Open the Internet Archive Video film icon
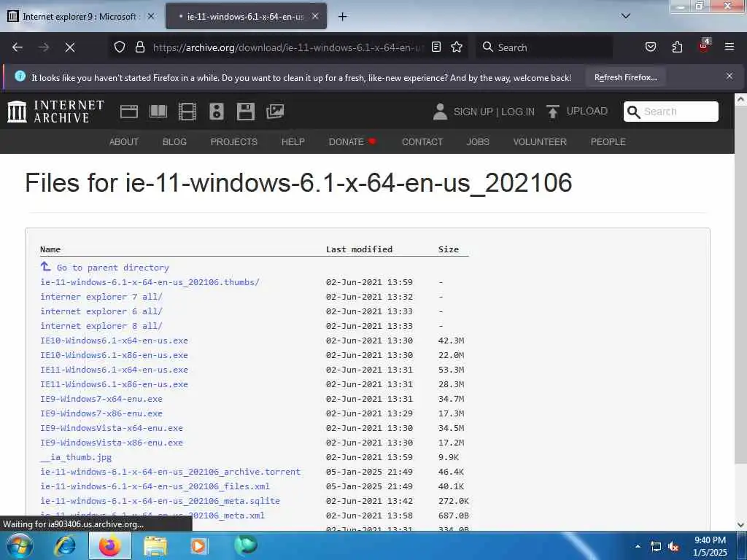Image resolution: width=747 pixels, height=560 pixels. coord(187,112)
